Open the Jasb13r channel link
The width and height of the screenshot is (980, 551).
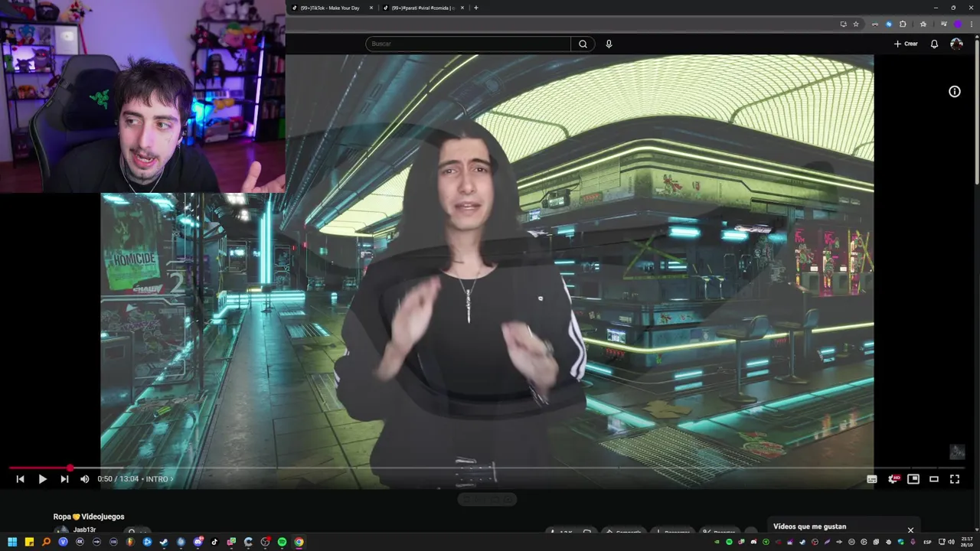point(84,530)
